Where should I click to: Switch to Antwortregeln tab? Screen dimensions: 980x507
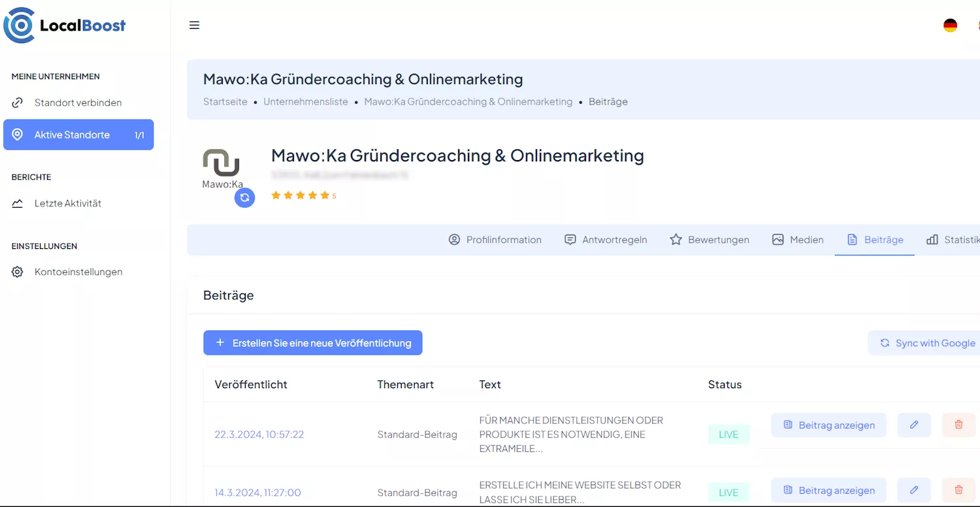pyautogui.click(x=606, y=240)
